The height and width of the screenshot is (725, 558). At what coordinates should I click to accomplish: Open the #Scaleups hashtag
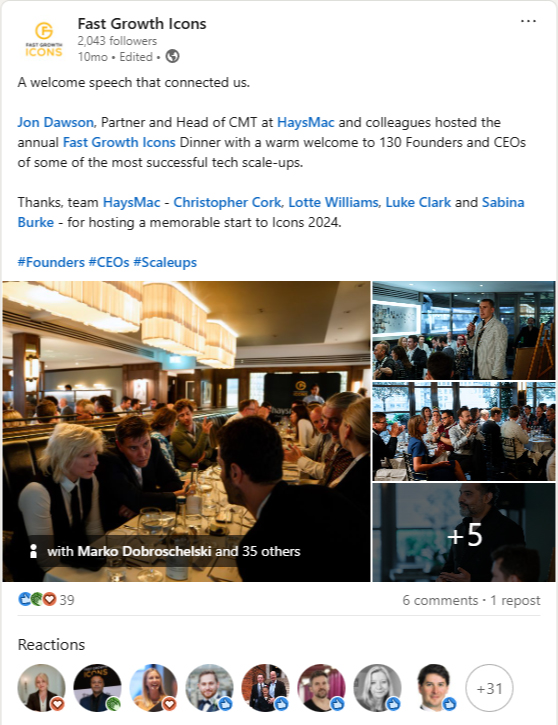point(165,262)
